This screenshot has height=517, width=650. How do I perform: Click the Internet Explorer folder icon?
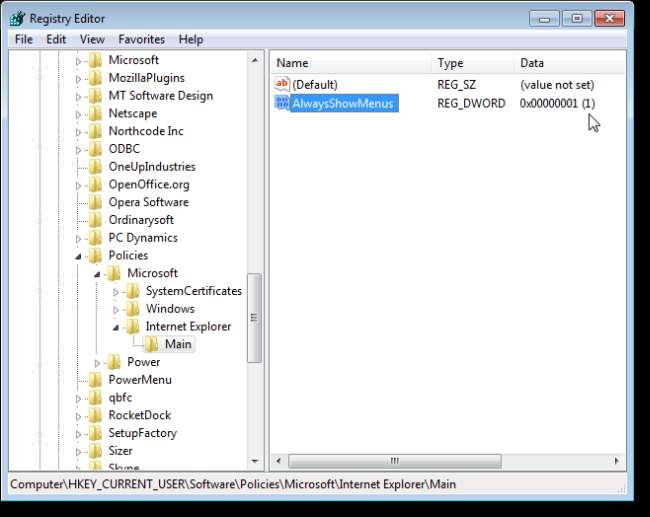click(x=133, y=327)
